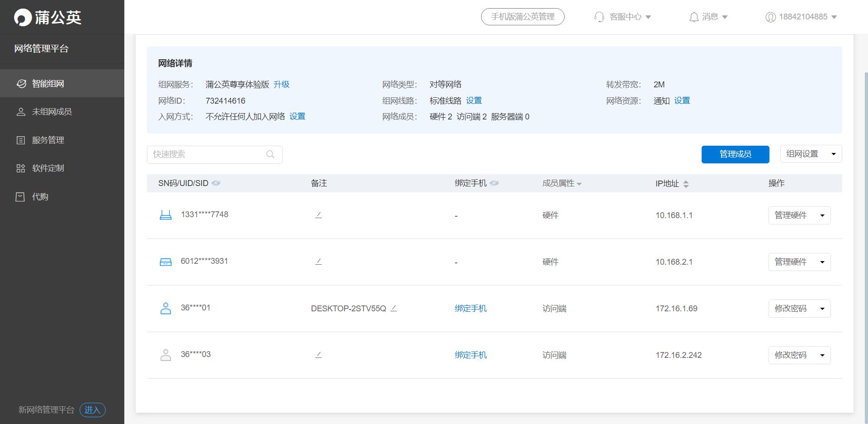Click the edit note pencil for 1331****7748
Image resolution: width=868 pixels, height=424 pixels.
click(x=318, y=215)
